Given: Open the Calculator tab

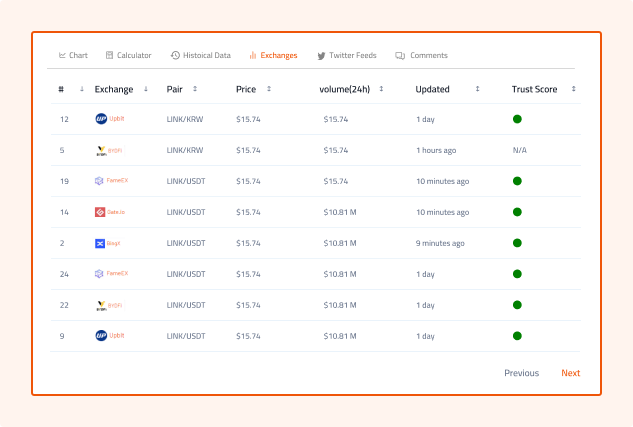Looking at the screenshot, I should pyautogui.click(x=128, y=55).
